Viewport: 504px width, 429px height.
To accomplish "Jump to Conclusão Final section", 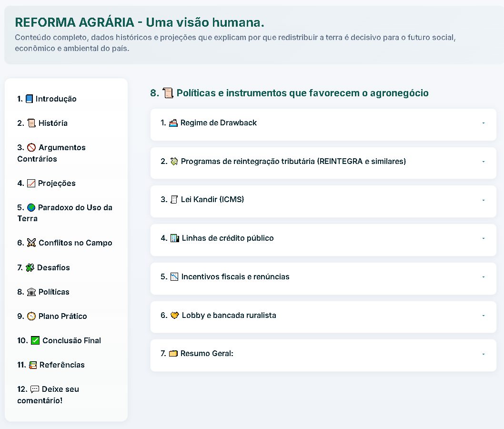I will tap(59, 340).
